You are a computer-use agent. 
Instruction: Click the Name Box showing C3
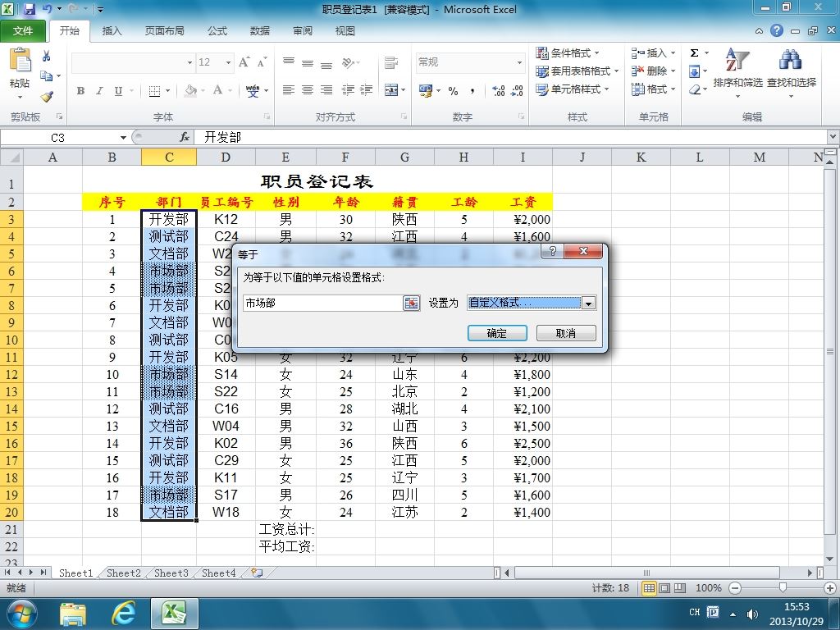coord(58,138)
